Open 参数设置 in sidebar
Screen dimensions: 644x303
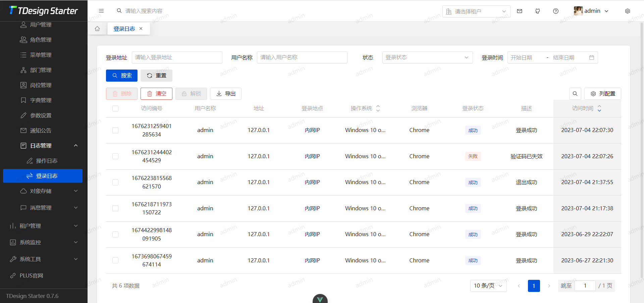[x=44, y=115]
